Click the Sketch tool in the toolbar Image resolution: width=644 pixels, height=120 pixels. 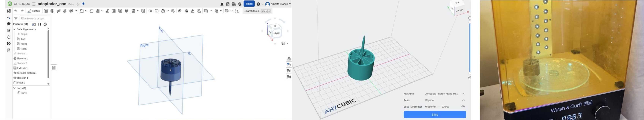[x=34, y=11]
